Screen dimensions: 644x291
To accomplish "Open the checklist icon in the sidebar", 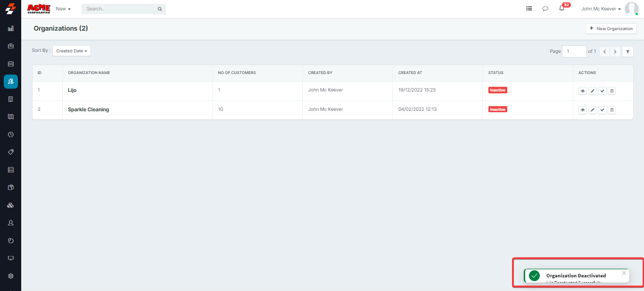I will (x=11, y=170).
